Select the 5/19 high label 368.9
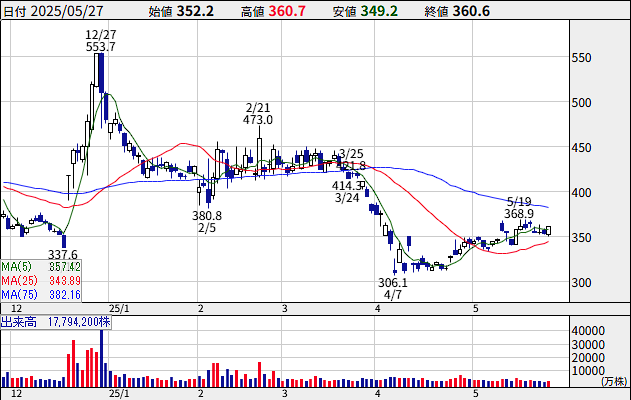Image resolution: width=631 pixels, height=400 pixels. (x=519, y=213)
